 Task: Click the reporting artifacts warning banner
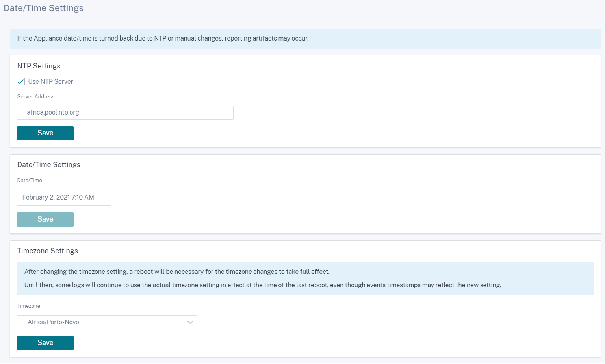point(305,39)
